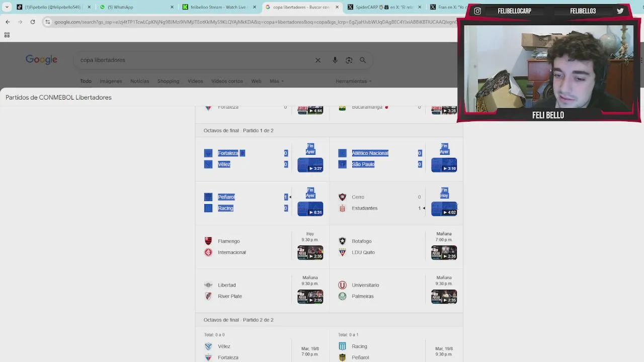This screenshot has width=644, height=362.
Task: Switch to the felibelloo Stream Kick tab
Action: point(218,7)
